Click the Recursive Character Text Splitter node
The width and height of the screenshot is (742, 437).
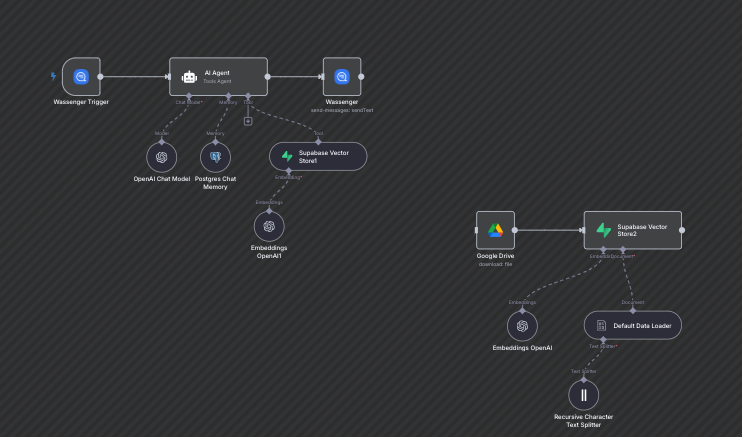click(584, 394)
